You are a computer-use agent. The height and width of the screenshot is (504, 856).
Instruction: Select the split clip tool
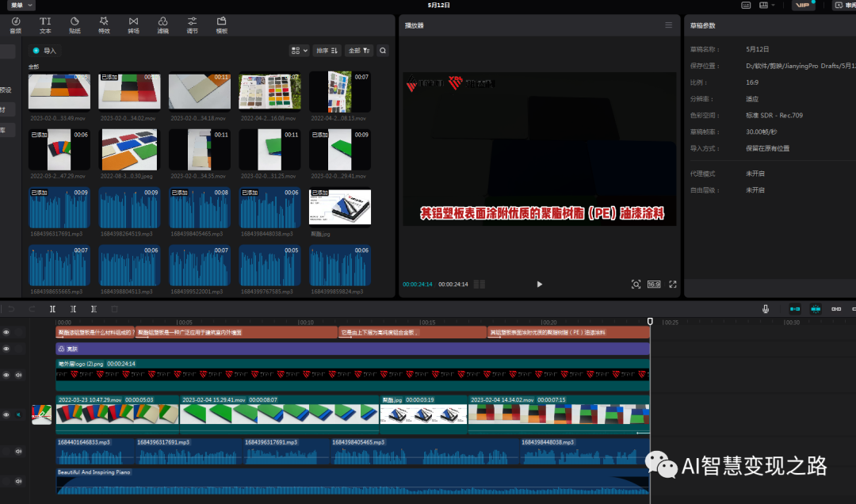[x=52, y=309]
